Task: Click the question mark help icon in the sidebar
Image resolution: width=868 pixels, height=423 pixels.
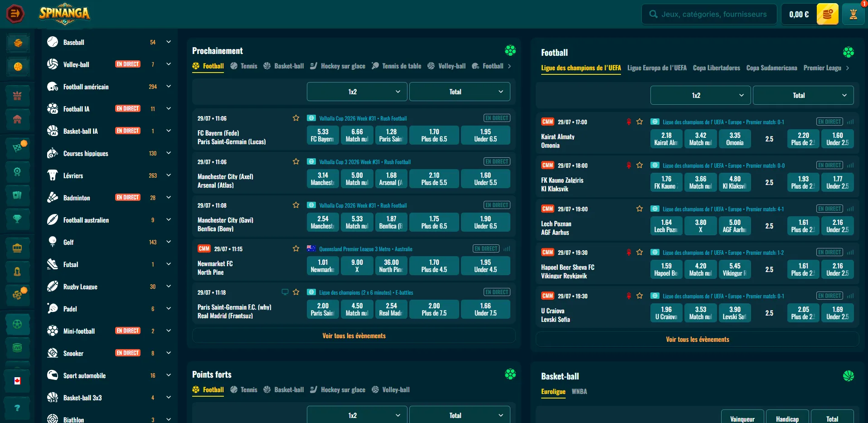Action: (17, 408)
